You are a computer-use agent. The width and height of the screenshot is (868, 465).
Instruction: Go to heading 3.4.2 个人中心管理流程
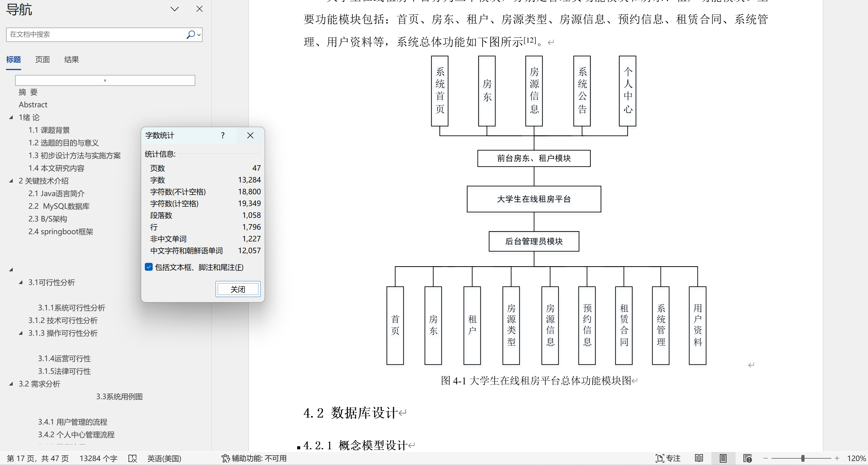click(x=76, y=435)
